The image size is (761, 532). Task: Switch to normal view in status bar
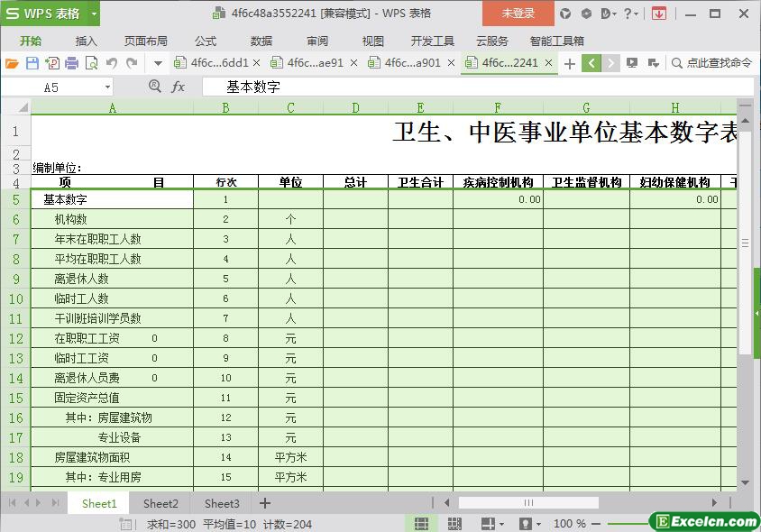pyautogui.click(x=421, y=524)
